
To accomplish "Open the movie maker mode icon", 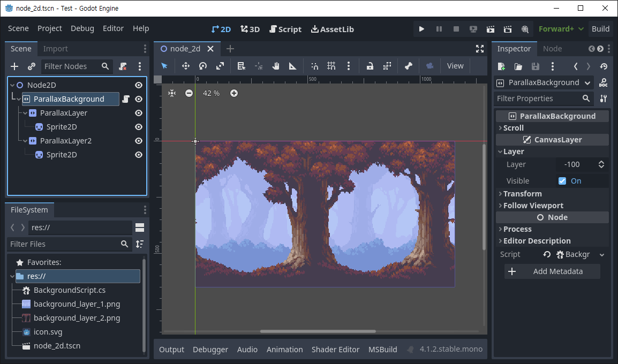I will pyautogui.click(x=525, y=29).
